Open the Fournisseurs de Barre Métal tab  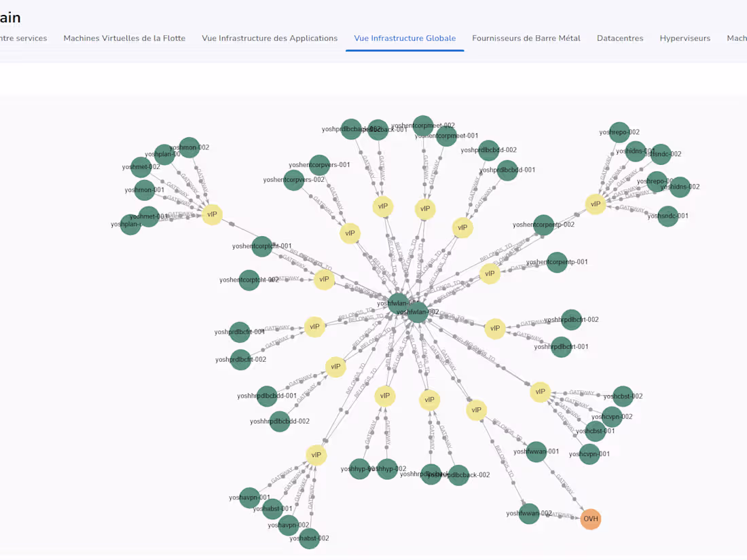(526, 38)
